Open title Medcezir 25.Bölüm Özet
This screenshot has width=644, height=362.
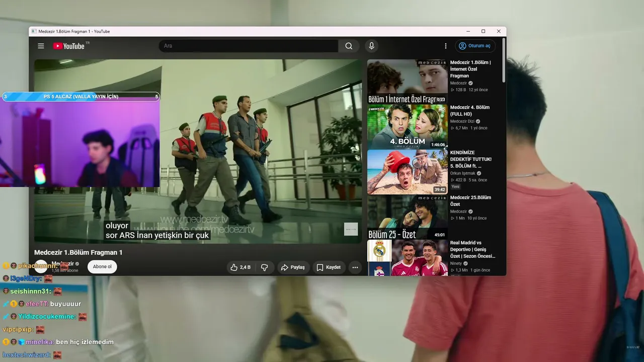click(470, 201)
